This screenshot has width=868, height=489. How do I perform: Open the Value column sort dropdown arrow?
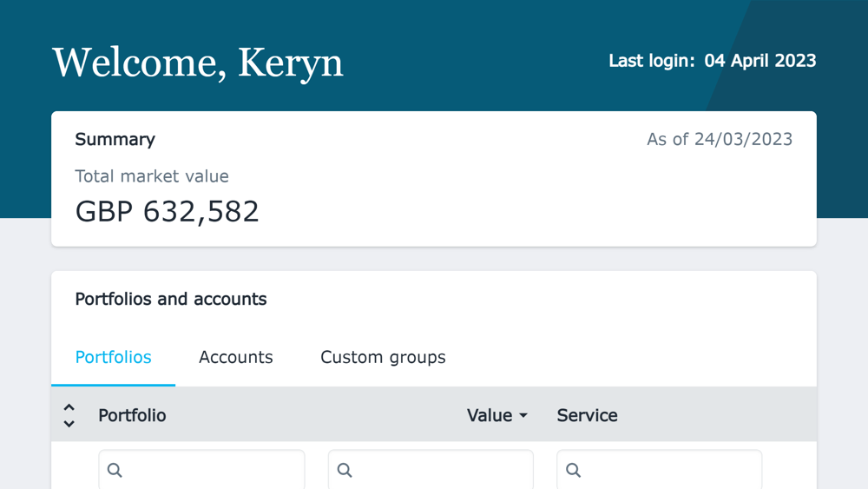click(x=523, y=416)
